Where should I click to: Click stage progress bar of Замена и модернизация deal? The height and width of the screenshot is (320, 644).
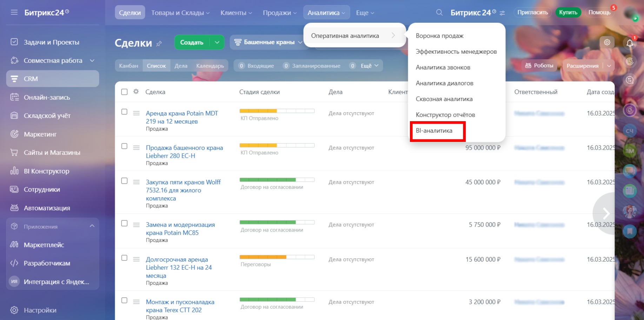click(277, 222)
